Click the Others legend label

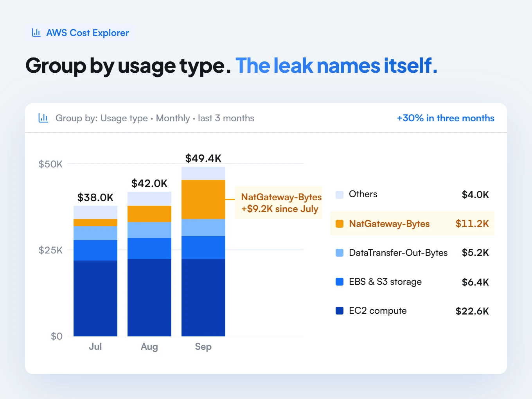click(363, 194)
